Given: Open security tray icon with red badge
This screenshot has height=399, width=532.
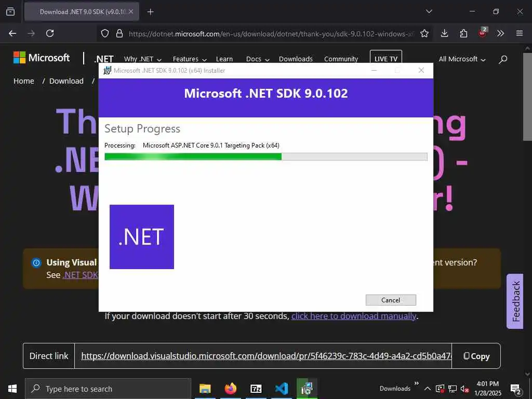Looking at the screenshot, I should click(440, 389).
